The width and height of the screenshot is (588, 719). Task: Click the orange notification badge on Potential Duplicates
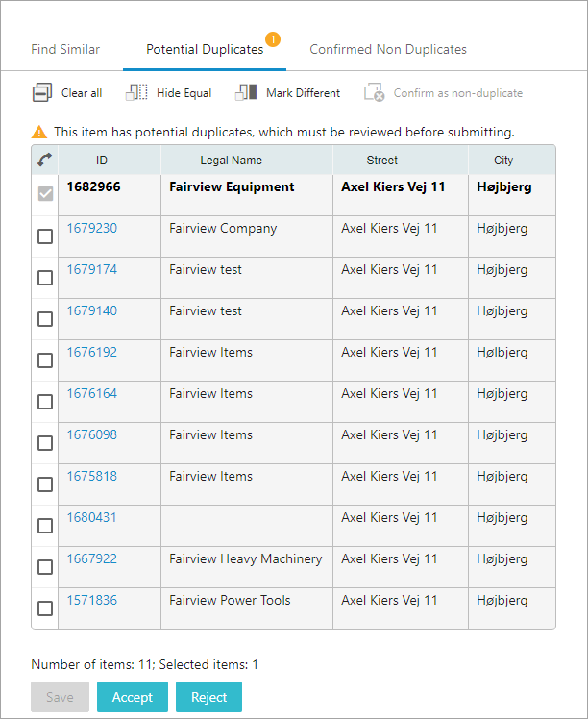click(273, 39)
